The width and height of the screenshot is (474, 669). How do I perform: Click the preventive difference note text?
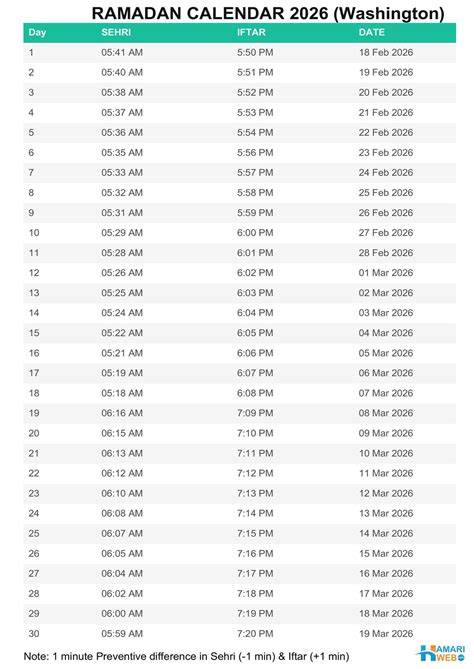tap(186, 656)
